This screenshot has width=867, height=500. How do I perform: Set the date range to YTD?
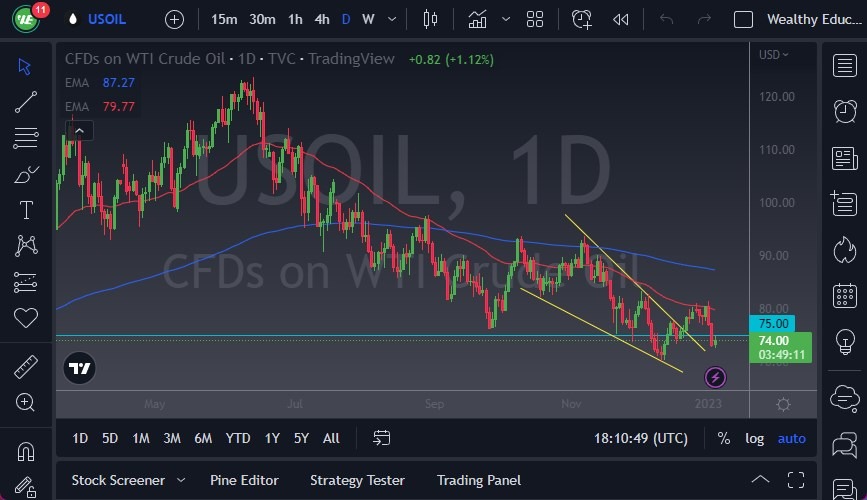point(238,438)
